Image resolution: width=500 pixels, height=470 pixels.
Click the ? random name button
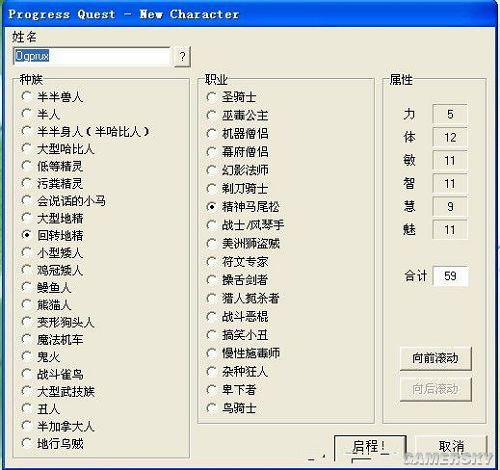[182, 56]
